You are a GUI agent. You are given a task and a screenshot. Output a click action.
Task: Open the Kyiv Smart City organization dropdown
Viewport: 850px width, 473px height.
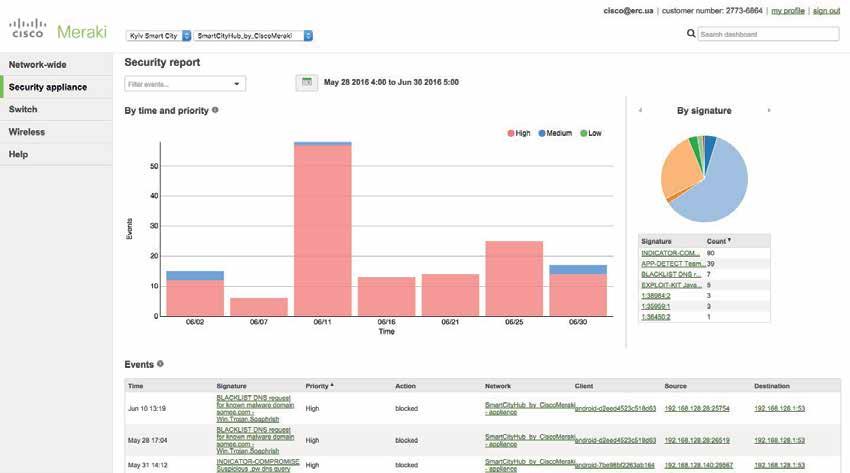pos(158,36)
